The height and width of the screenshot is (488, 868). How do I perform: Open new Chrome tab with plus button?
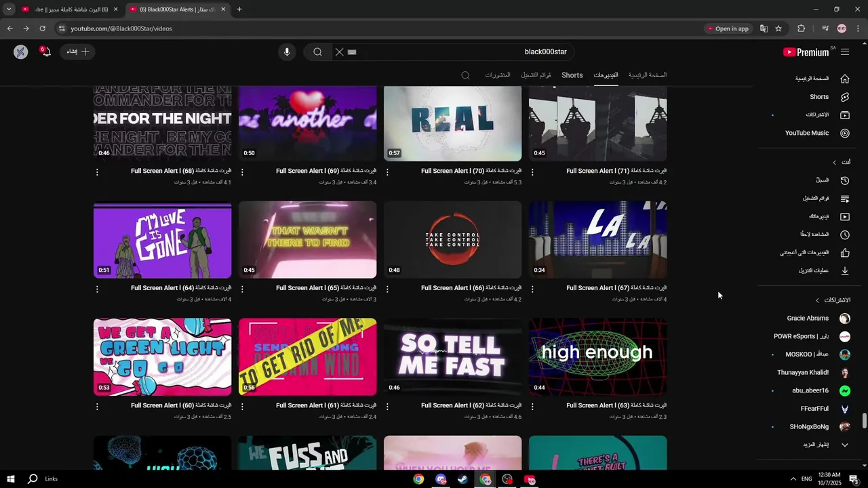coord(239,9)
